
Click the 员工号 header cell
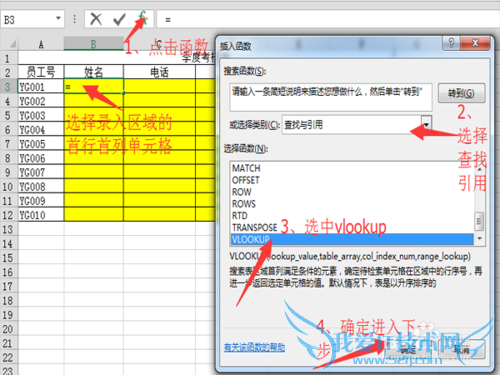[41, 72]
